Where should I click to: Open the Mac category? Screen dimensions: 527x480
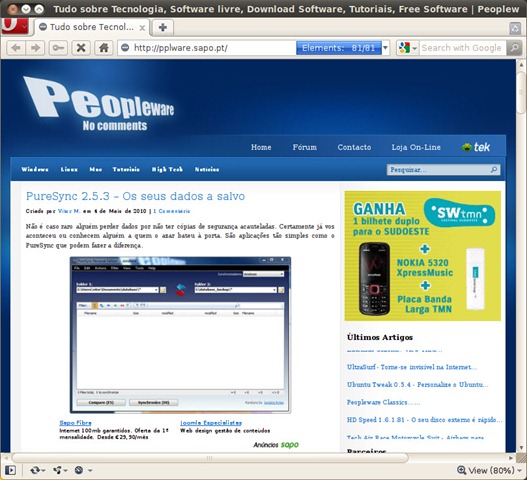click(96, 169)
